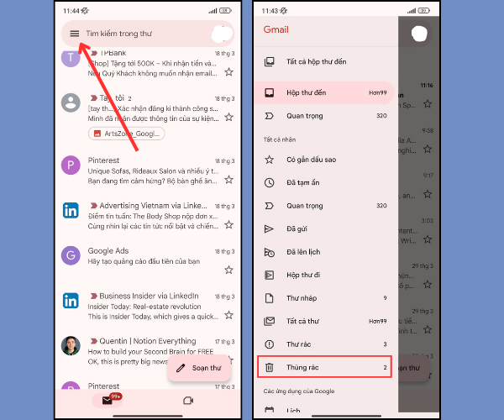The image size is (504, 420).
Task: Open account avatar in right phone dimmed header
Action: 419,34
